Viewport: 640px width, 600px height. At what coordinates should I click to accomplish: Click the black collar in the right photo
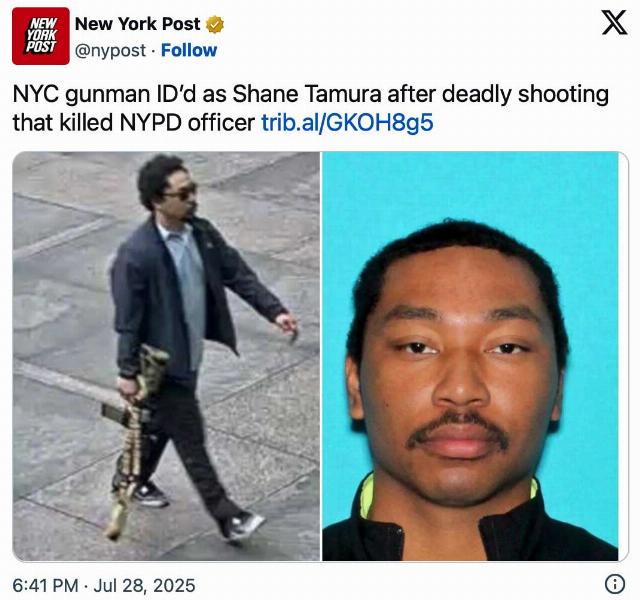click(x=469, y=533)
